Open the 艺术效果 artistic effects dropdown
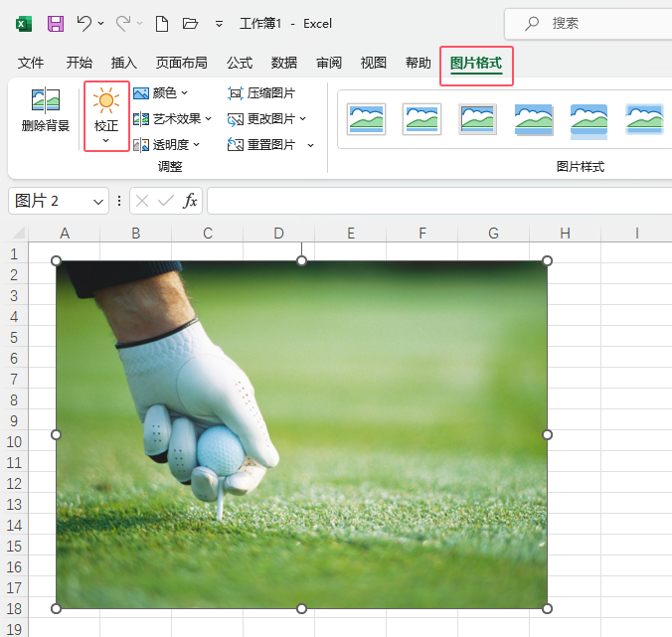 coord(172,118)
